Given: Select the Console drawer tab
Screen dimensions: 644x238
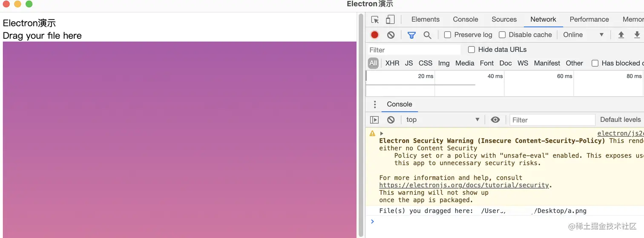Looking at the screenshot, I should coord(399,104).
